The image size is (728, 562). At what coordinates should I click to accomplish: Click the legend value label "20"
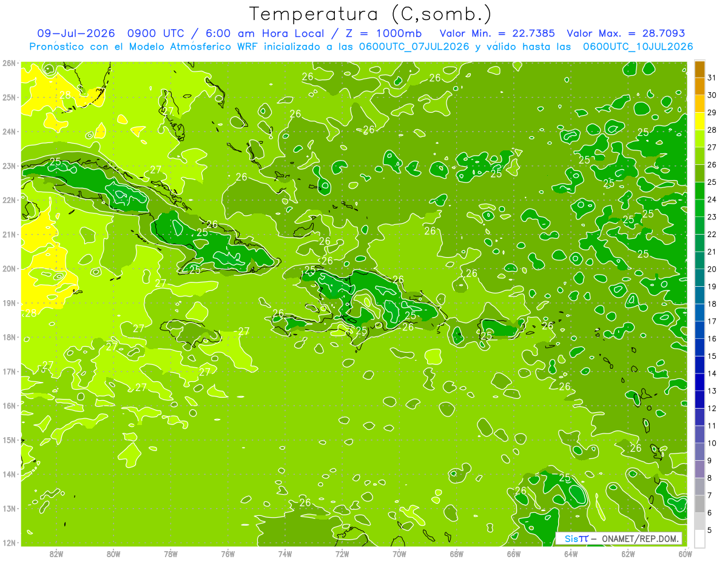(712, 269)
